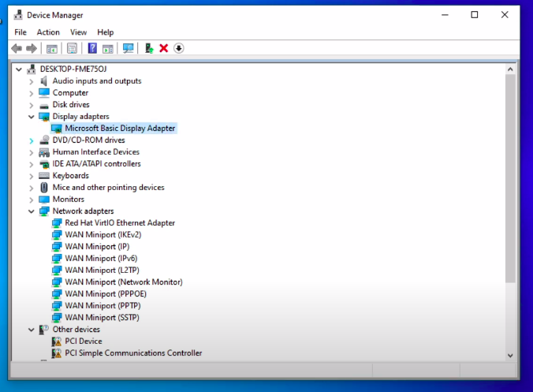The width and height of the screenshot is (533, 392).
Task: Select WAN Miniport (Network Monitor)
Action: coord(124,282)
